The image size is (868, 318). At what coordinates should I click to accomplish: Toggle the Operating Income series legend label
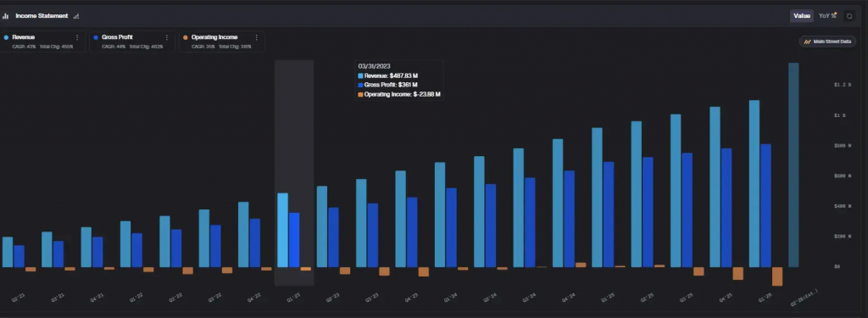pyautogui.click(x=214, y=37)
